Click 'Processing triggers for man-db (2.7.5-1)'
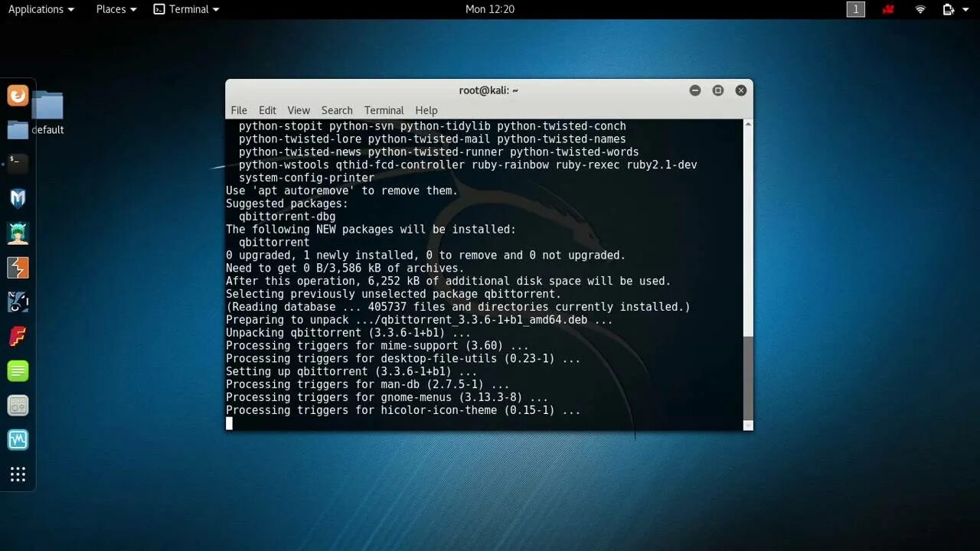 tap(367, 385)
